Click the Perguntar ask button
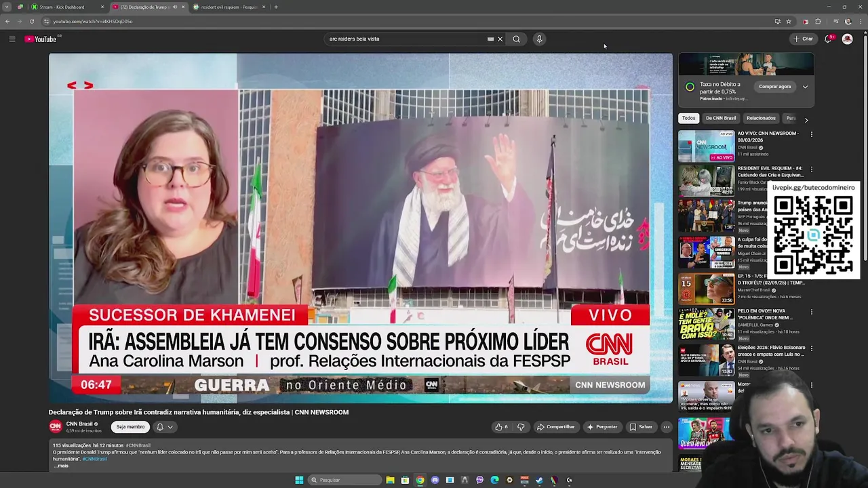This screenshot has width=868, height=488. coord(602,427)
